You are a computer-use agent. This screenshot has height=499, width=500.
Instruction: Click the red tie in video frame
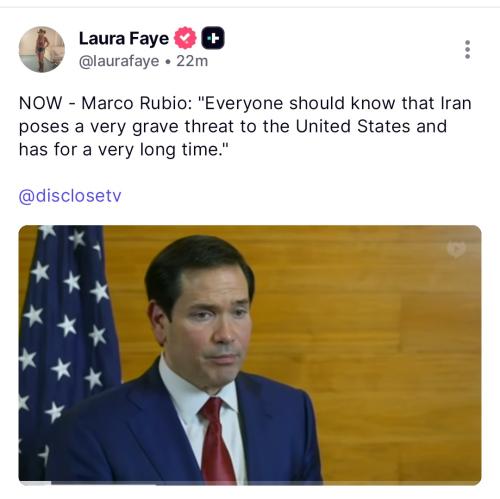click(x=217, y=440)
